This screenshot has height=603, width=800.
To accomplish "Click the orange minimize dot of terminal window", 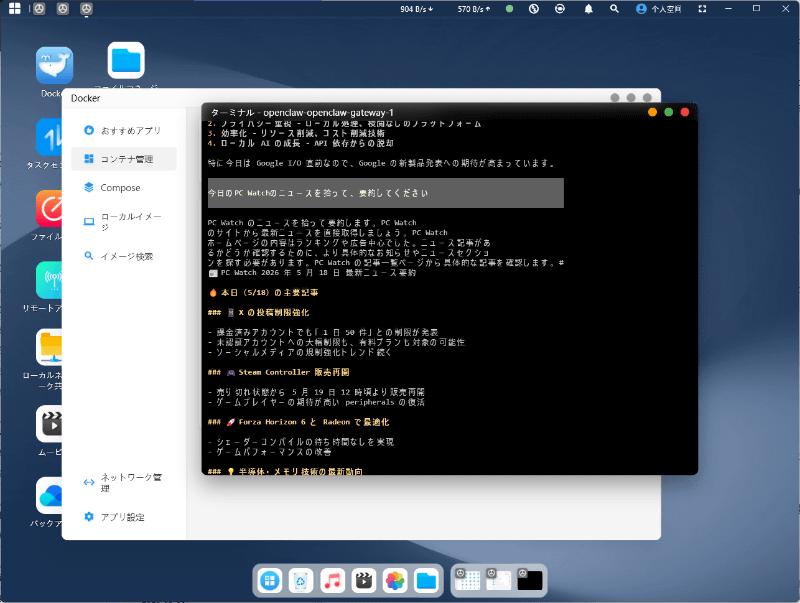I will (652, 112).
